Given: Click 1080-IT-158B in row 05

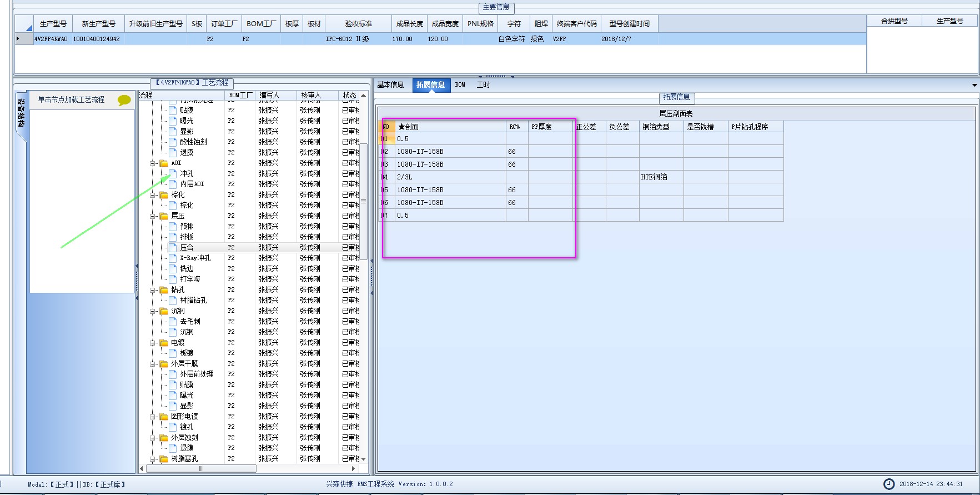Looking at the screenshot, I should [x=450, y=190].
